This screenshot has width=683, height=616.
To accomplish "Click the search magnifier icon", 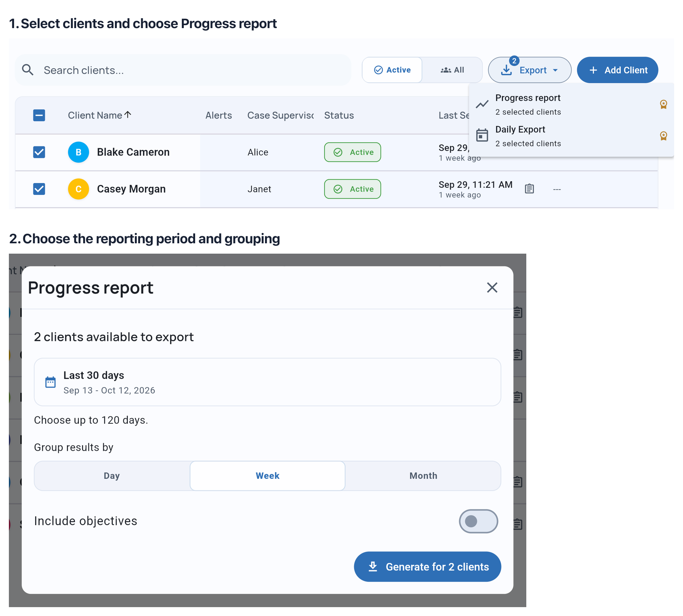I will (28, 70).
